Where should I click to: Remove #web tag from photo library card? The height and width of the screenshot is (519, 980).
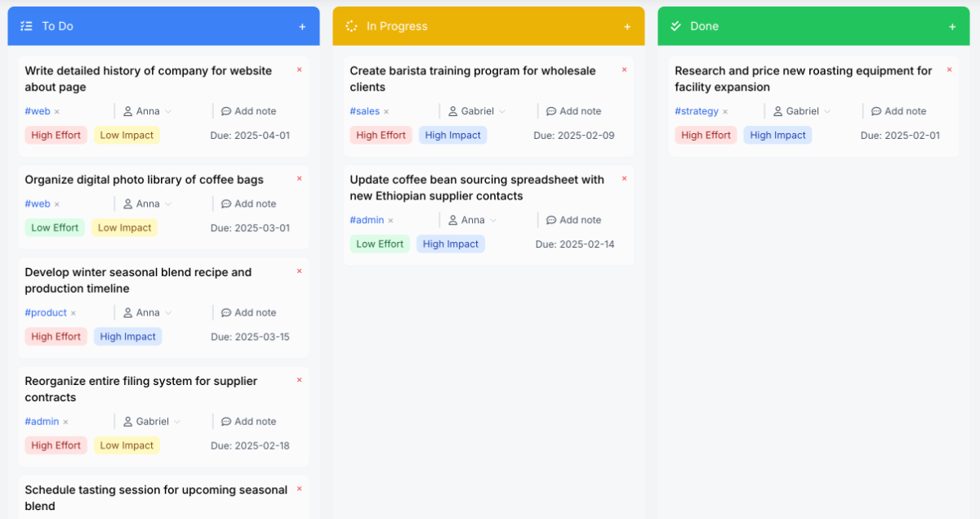tap(57, 204)
